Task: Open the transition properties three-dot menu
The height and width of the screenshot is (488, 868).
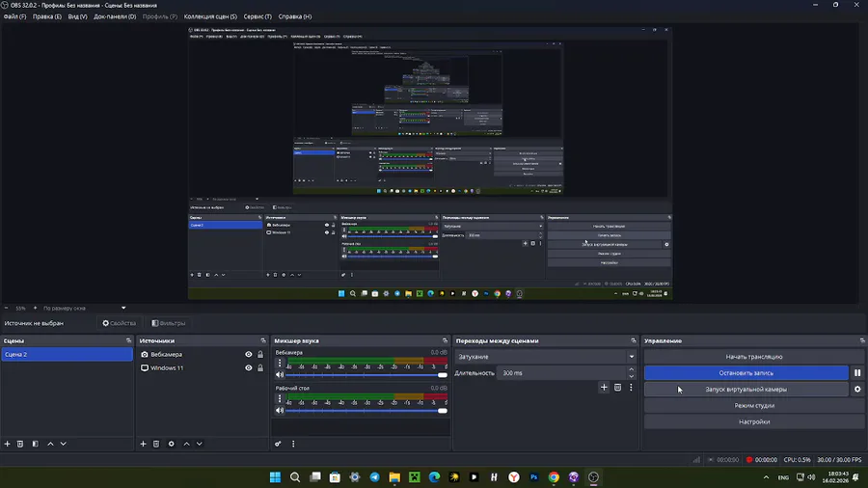Action: [x=631, y=388]
